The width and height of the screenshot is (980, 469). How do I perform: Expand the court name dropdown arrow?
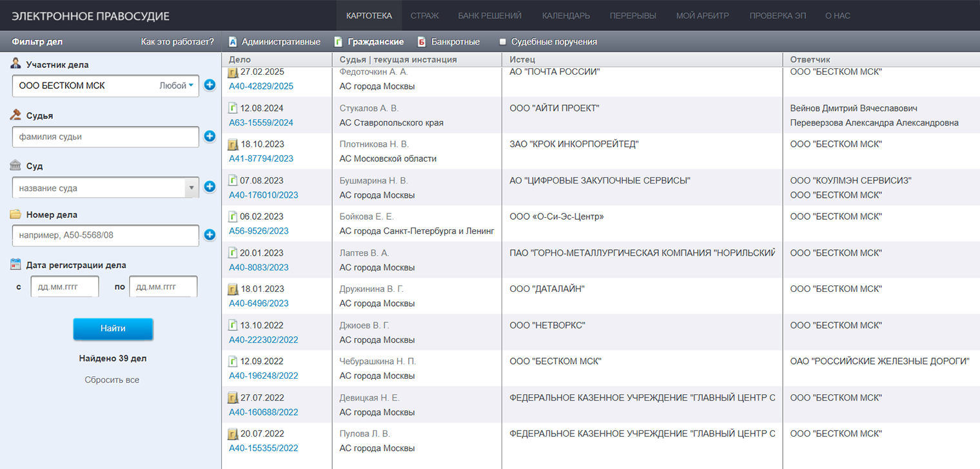(191, 188)
